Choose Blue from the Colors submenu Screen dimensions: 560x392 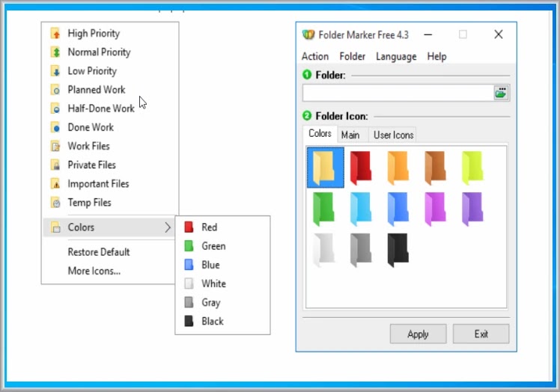click(x=222, y=265)
